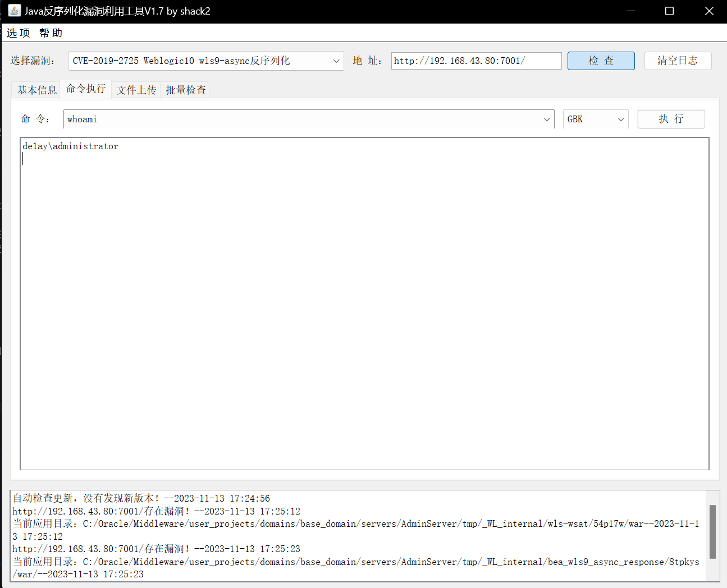The width and height of the screenshot is (727, 588).
Task: Switch to the 命令执行 tab
Action: click(x=86, y=89)
